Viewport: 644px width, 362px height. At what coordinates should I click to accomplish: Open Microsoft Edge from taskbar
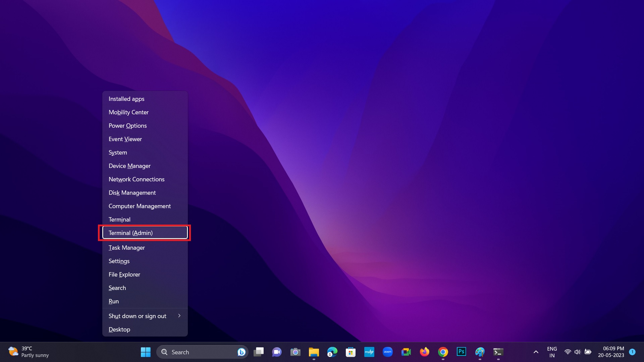[332, 352]
